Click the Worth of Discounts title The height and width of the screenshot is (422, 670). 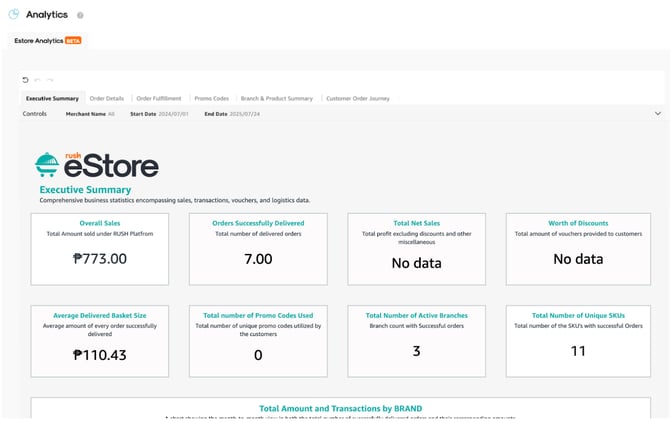pyautogui.click(x=578, y=223)
